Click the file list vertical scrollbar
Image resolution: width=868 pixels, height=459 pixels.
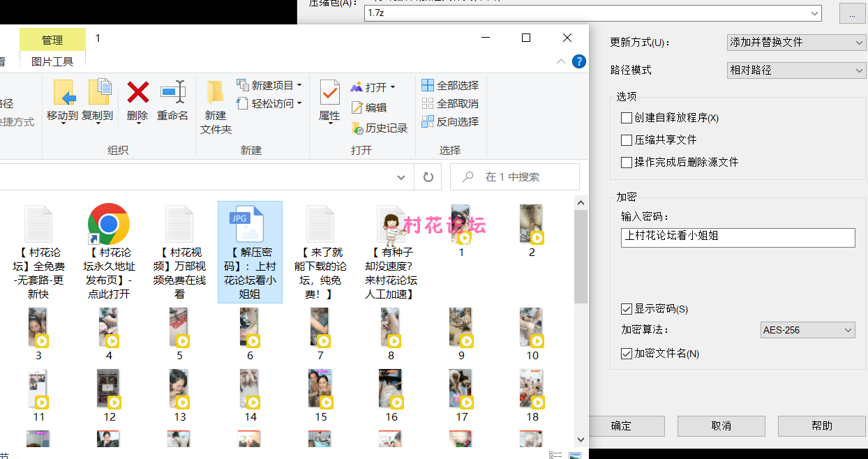pos(581,257)
